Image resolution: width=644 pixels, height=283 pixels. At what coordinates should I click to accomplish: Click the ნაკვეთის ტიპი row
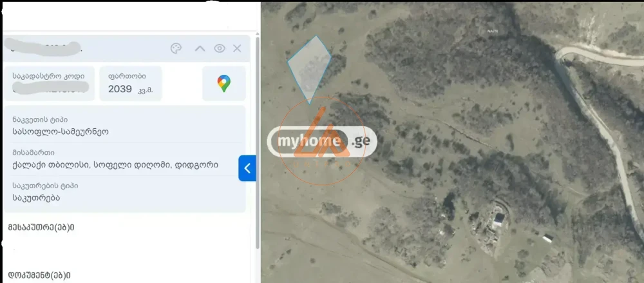(125, 126)
